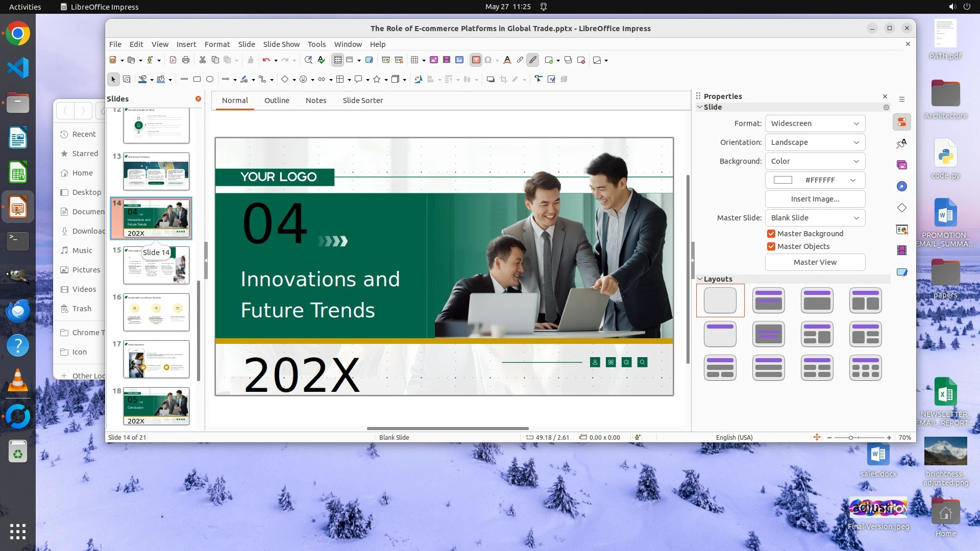Click the Insert Image toolbar icon

[x=433, y=60]
